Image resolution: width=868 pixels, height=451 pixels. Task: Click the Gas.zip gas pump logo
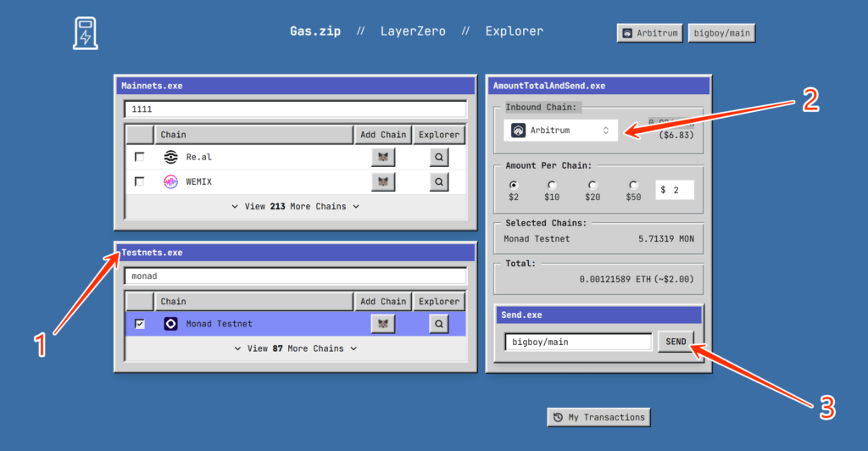[x=86, y=33]
